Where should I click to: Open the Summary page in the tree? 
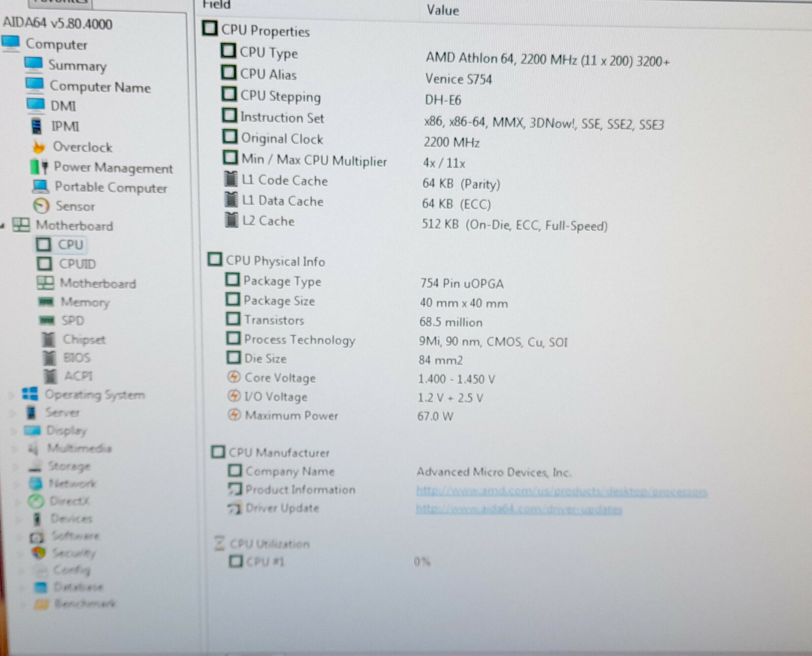(77, 66)
